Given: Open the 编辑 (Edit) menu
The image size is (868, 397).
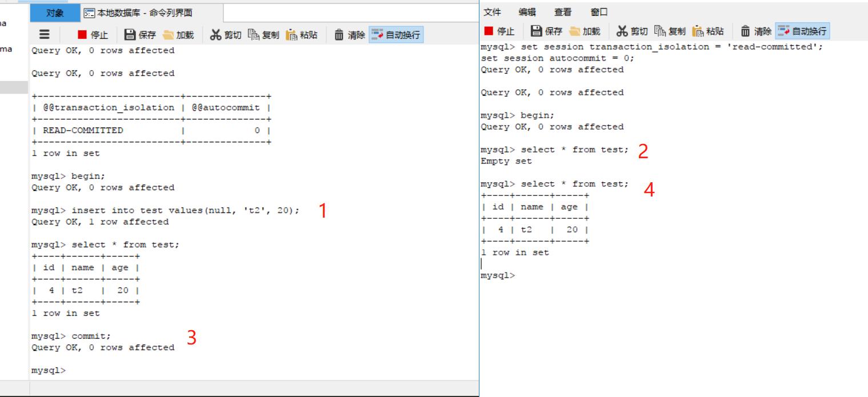Looking at the screenshot, I should (527, 12).
